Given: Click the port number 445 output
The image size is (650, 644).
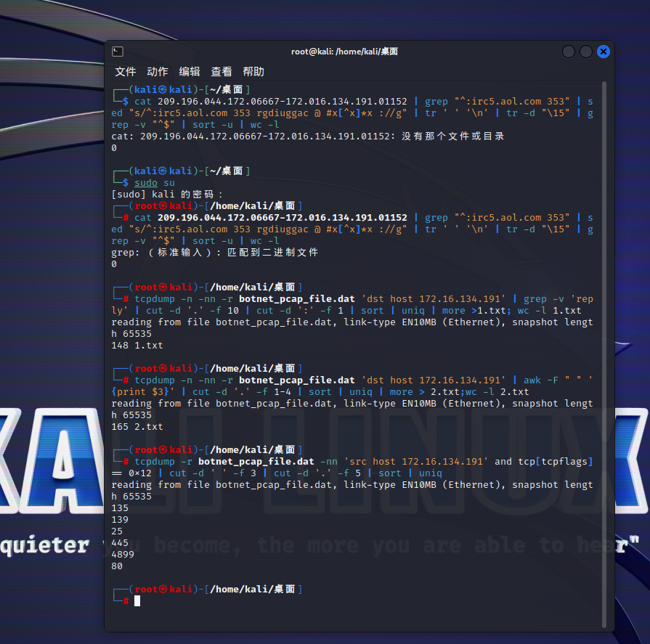Looking at the screenshot, I should click(120, 542).
